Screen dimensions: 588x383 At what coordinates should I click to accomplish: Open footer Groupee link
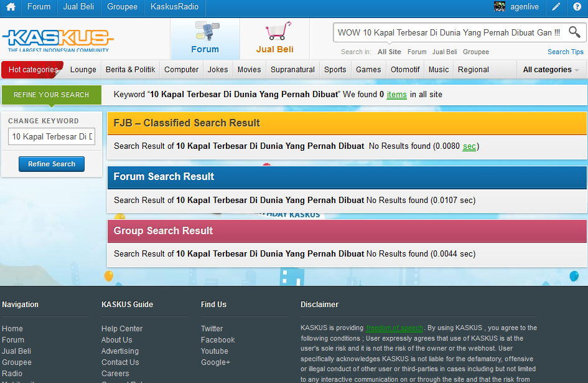(x=17, y=362)
